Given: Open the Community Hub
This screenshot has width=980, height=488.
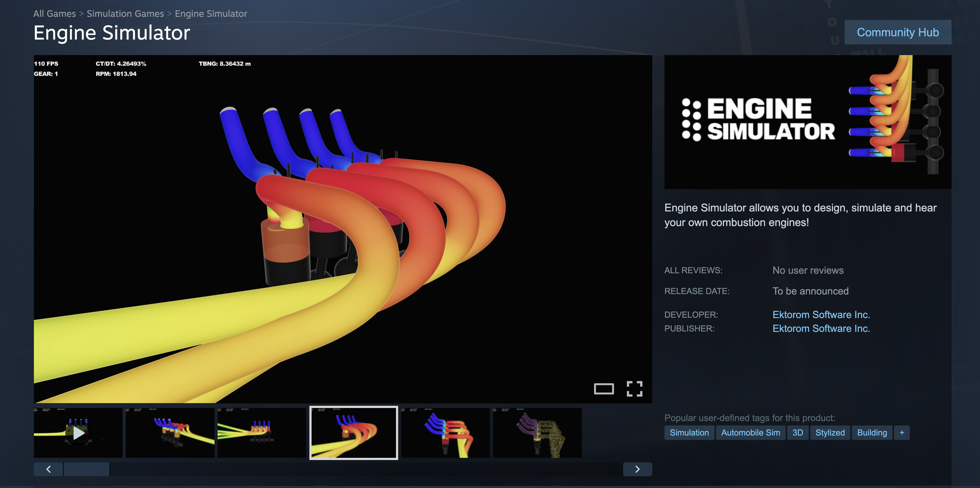Looking at the screenshot, I should (897, 32).
